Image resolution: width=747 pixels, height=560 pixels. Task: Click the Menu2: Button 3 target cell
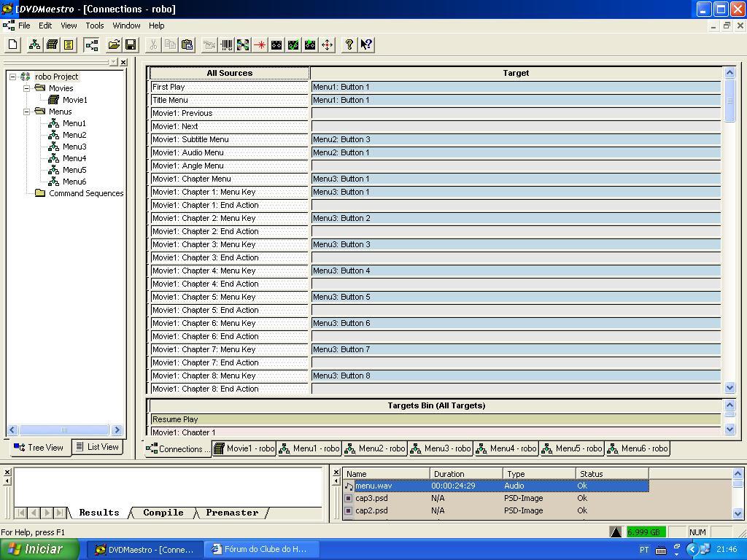tap(516, 139)
